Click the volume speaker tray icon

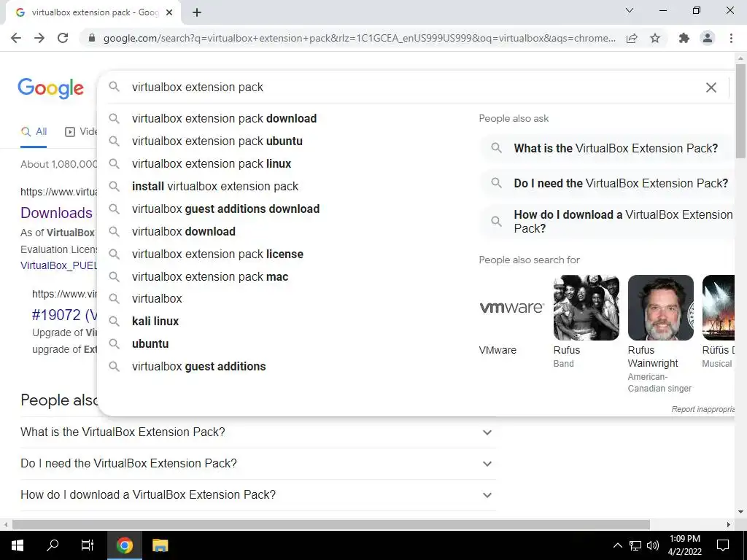pyautogui.click(x=653, y=545)
